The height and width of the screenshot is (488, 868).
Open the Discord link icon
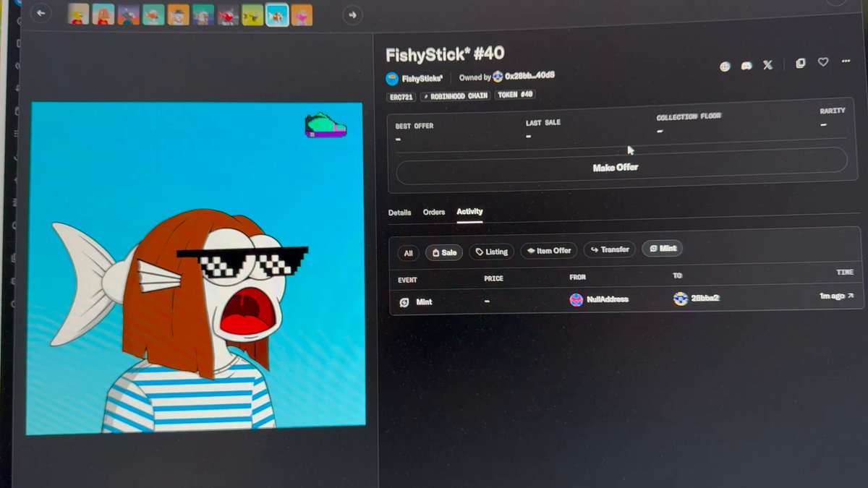[746, 66]
